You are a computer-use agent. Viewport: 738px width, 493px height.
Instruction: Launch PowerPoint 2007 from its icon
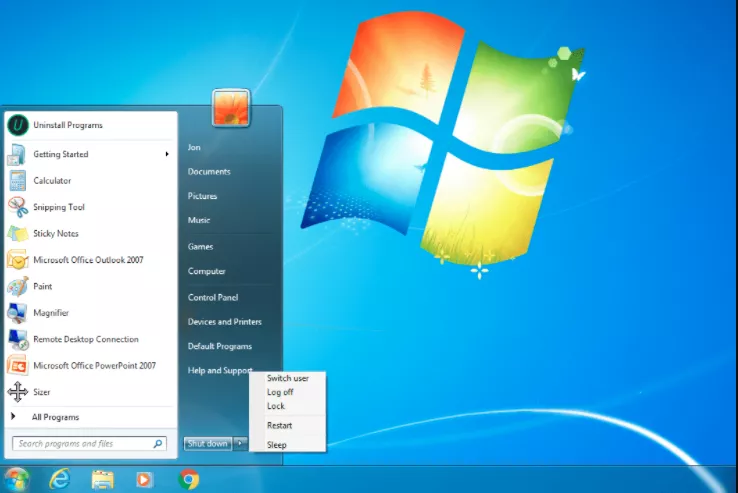[18, 366]
